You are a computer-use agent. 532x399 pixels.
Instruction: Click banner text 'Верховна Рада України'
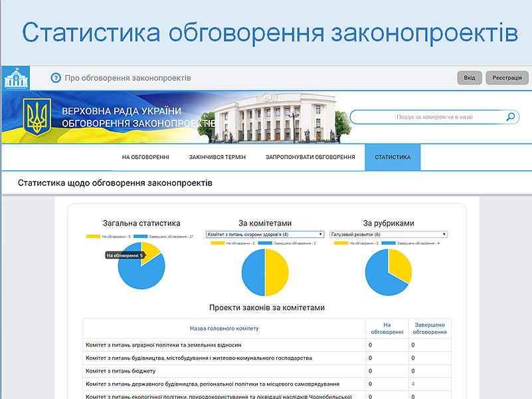(x=122, y=111)
